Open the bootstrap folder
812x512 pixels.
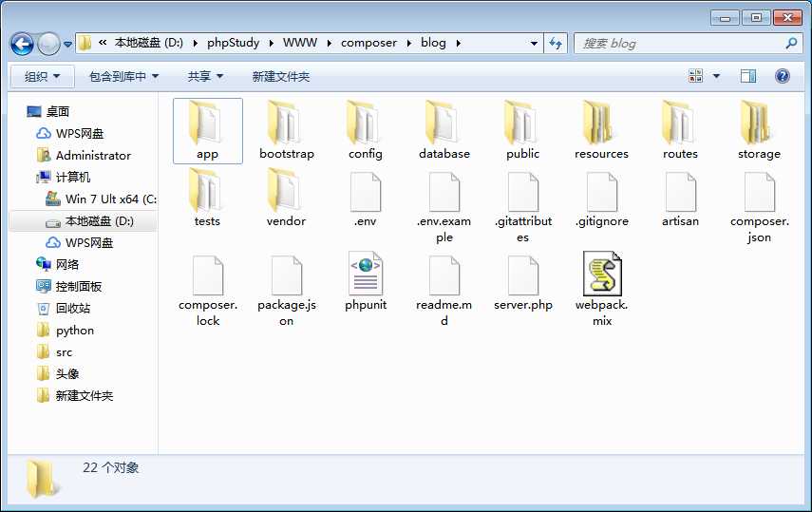pyautogui.click(x=287, y=130)
